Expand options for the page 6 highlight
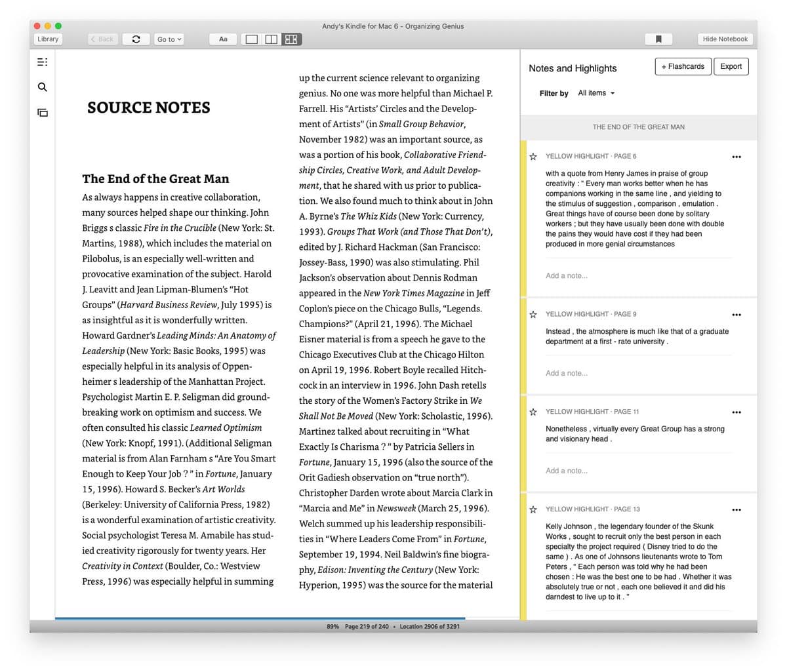787x672 pixels. 736,157
